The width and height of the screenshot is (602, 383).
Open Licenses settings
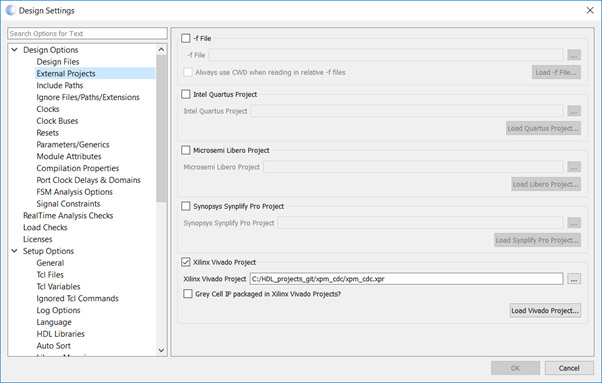click(38, 239)
